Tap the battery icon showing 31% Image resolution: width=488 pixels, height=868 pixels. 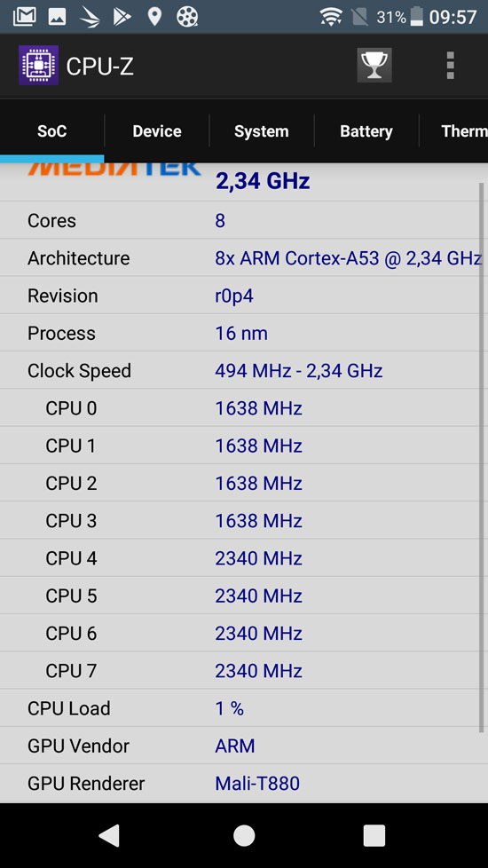(x=417, y=17)
